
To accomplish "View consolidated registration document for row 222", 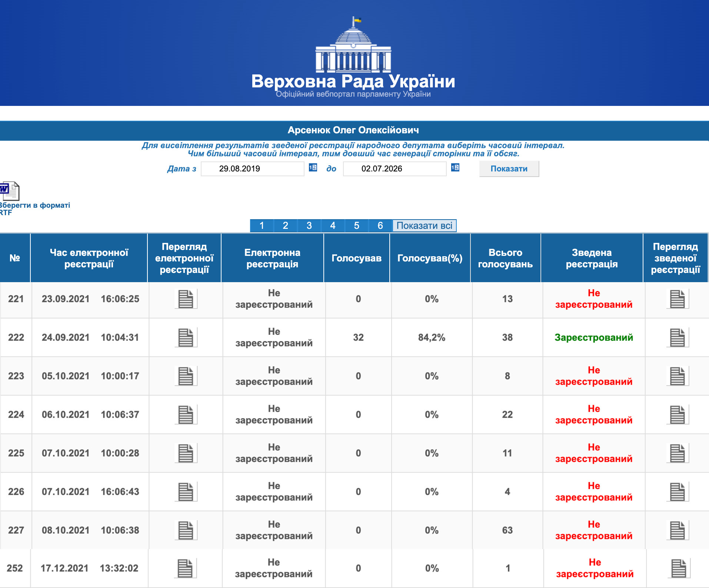I will tap(678, 337).
